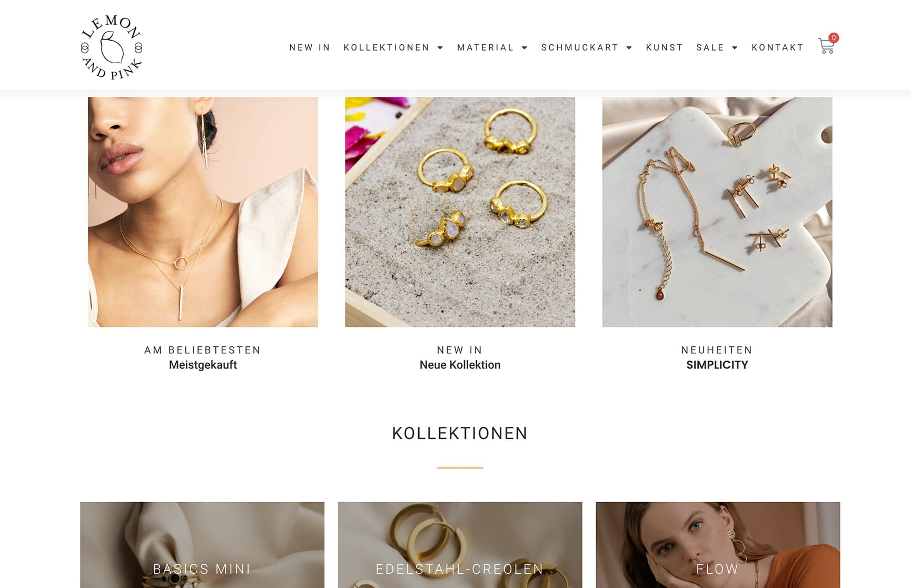The height and width of the screenshot is (588, 910).
Task: Click the Lemon and Pink logo
Action: (x=112, y=47)
